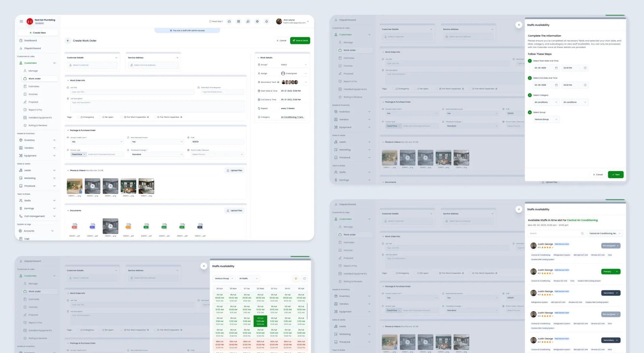The image size is (644, 353).
Task: Open the Ventura Group dropdown under Select Group step
Action: click(546, 119)
